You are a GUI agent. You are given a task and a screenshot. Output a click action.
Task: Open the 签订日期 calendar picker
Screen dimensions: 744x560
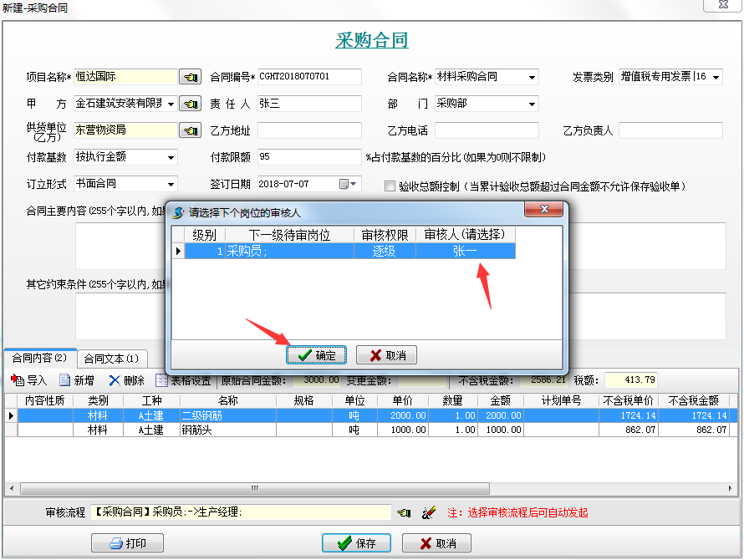pyautogui.click(x=348, y=184)
